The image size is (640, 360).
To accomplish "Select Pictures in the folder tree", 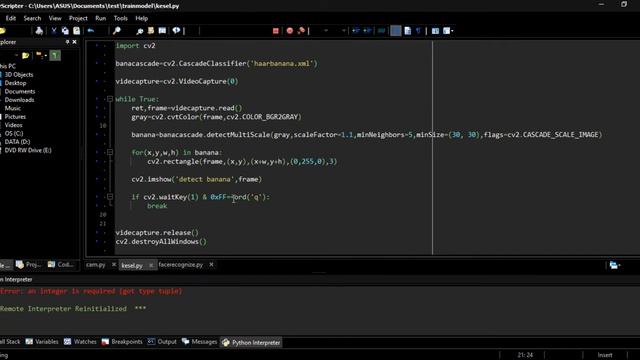I will coord(15,116).
